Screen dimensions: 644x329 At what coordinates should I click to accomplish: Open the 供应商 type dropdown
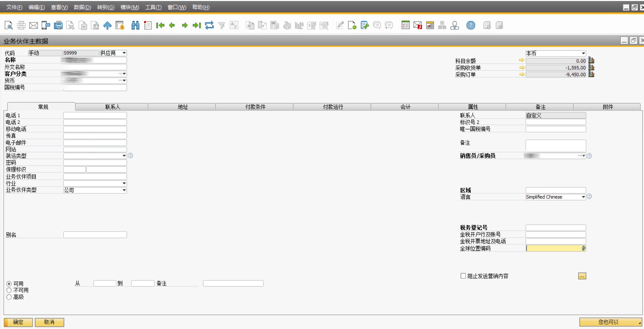coord(124,53)
